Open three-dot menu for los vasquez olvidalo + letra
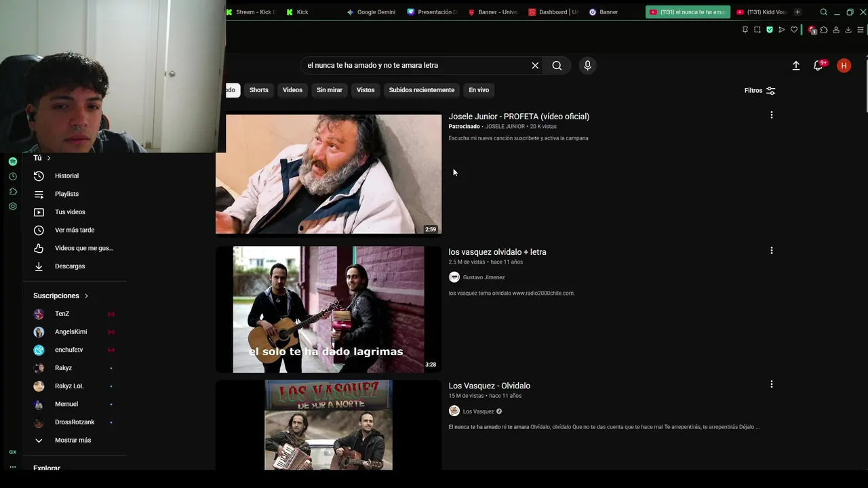This screenshot has width=868, height=488. (x=771, y=251)
